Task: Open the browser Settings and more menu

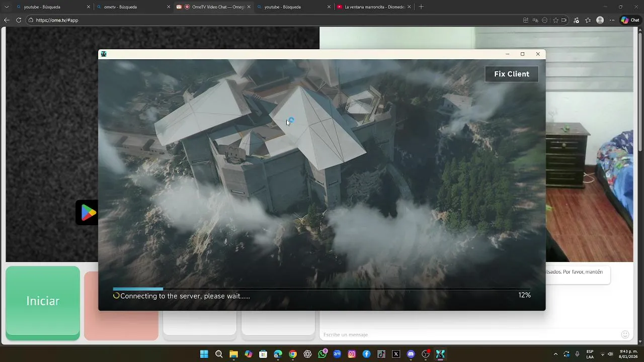Action: click(x=612, y=20)
